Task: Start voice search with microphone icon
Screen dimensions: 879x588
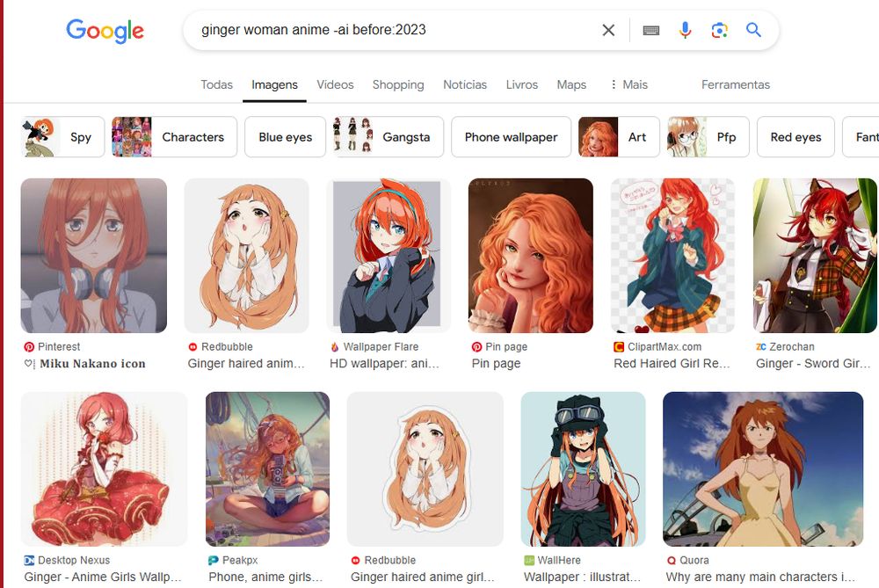Action: point(685,30)
